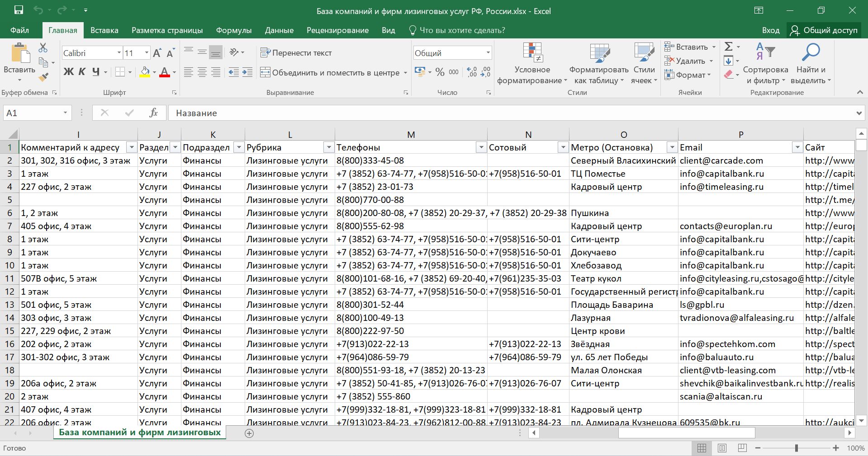
Task: Open the Формулы ribbon tab
Action: pos(233,30)
